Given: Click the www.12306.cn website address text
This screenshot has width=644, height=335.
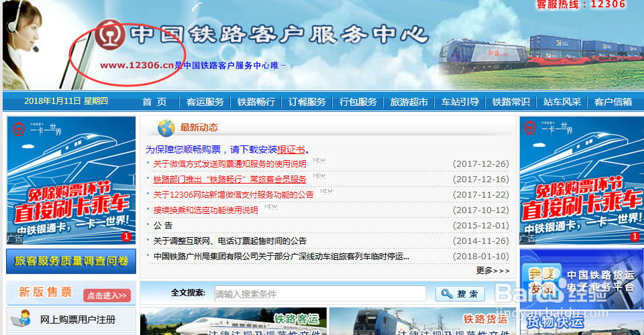Looking at the screenshot, I should click(x=137, y=65).
